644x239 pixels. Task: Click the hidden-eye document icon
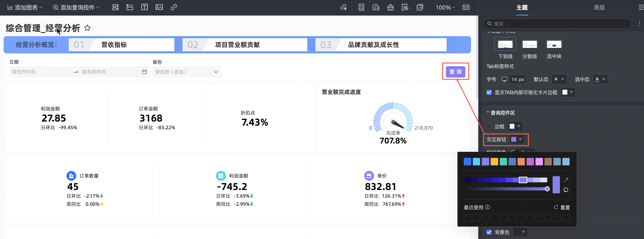coord(405,7)
